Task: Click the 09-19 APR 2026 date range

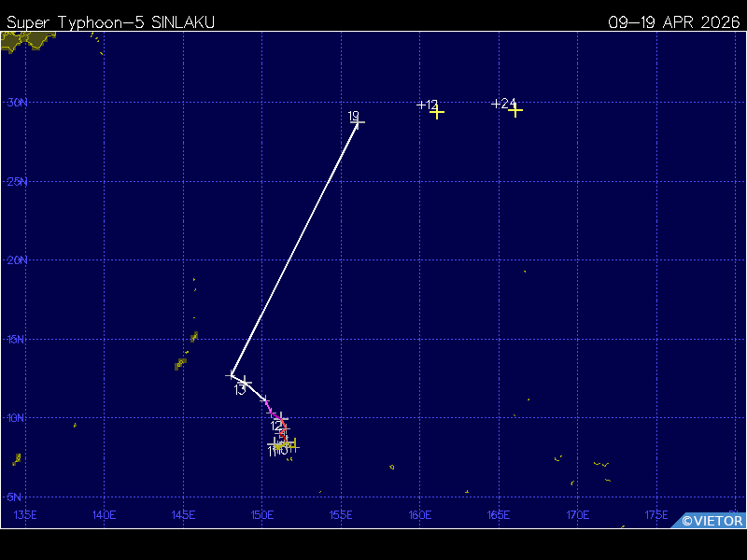Action: click(673, 22)
